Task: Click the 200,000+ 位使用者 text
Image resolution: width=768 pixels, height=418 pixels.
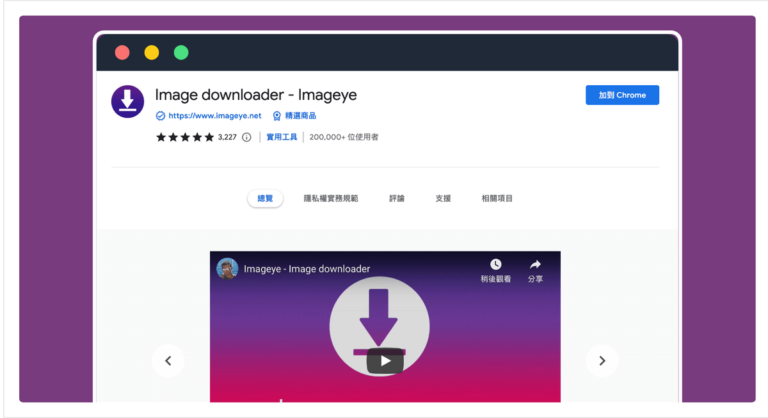Action: [344, 137]
